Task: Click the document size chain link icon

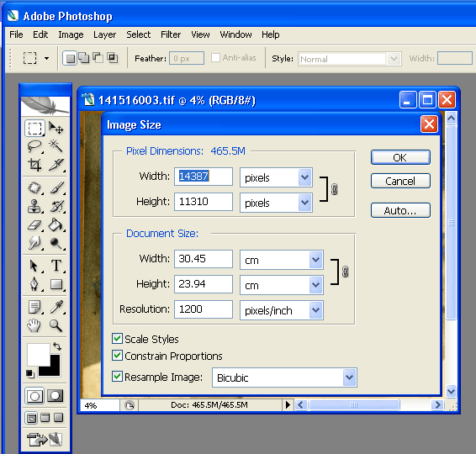Action: 345,272
